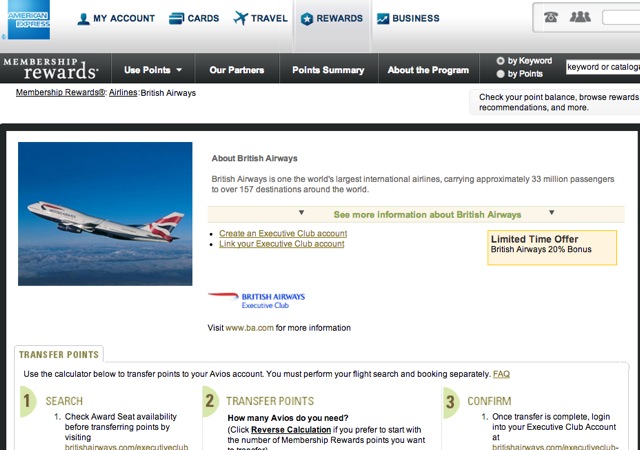
Task: Open the Points Summary menu item
Action: (328, 70)
